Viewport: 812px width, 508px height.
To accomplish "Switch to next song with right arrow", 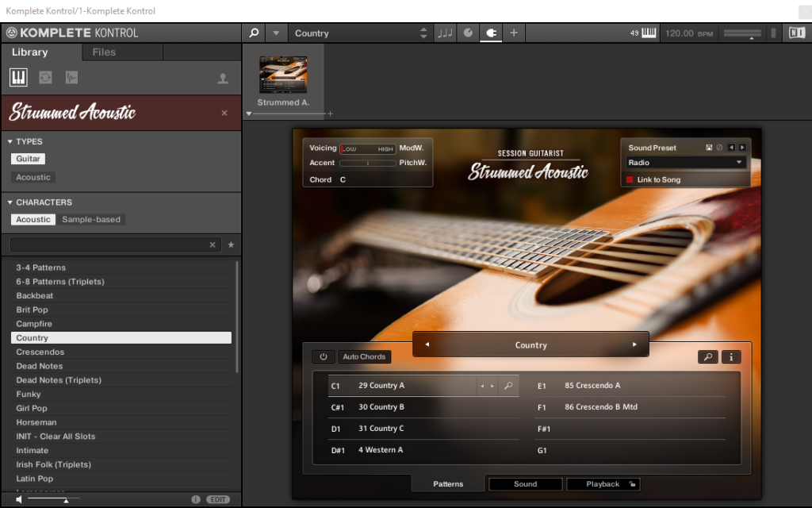I will click(x=634, y=344).
